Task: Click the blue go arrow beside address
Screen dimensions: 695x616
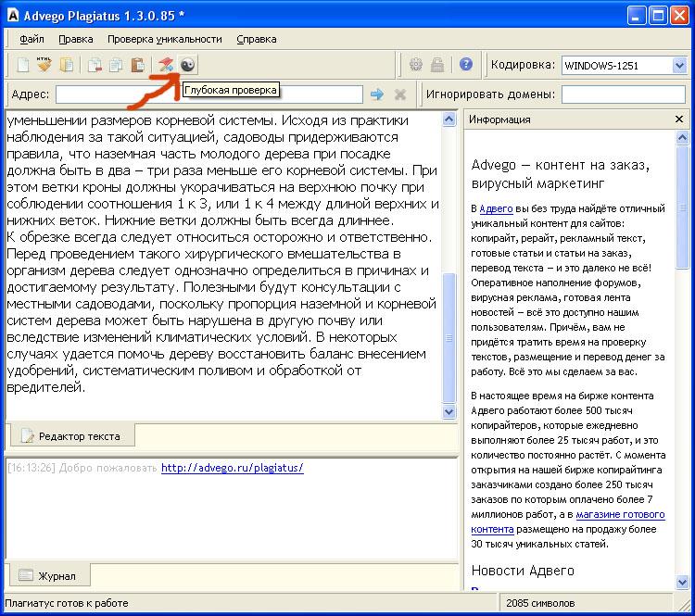Action: [377, 94]
